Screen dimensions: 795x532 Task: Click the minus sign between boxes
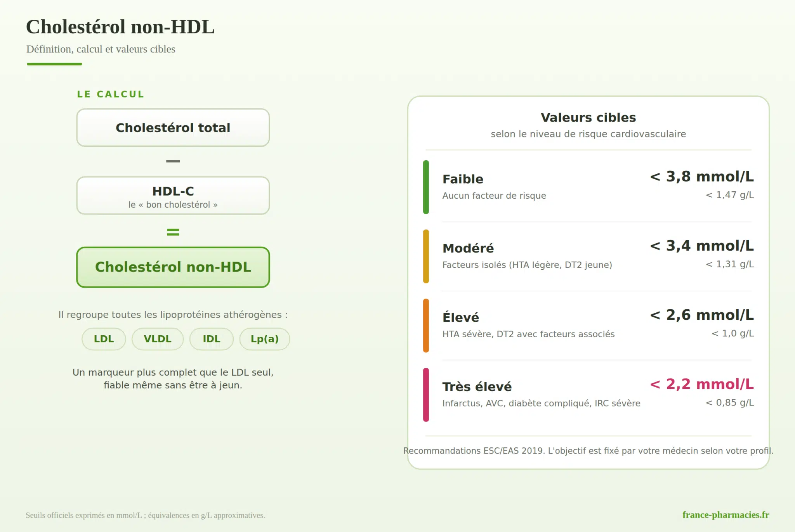(x=173, y=161)
